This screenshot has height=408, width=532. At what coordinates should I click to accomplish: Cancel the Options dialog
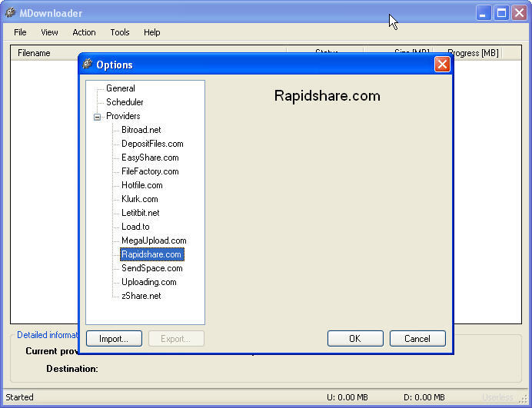417,339
